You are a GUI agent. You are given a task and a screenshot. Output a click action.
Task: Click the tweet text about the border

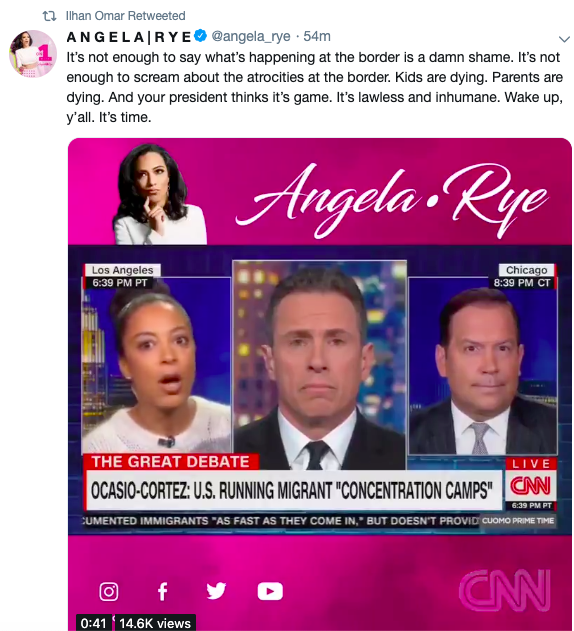coord(314,87)
